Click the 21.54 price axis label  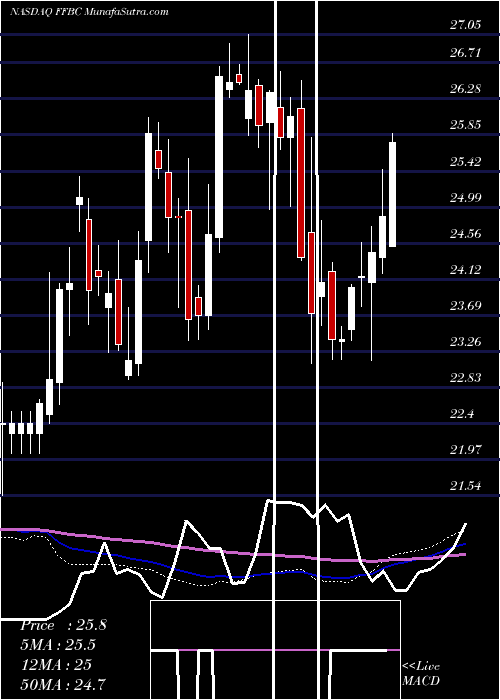tap(465, 488)
